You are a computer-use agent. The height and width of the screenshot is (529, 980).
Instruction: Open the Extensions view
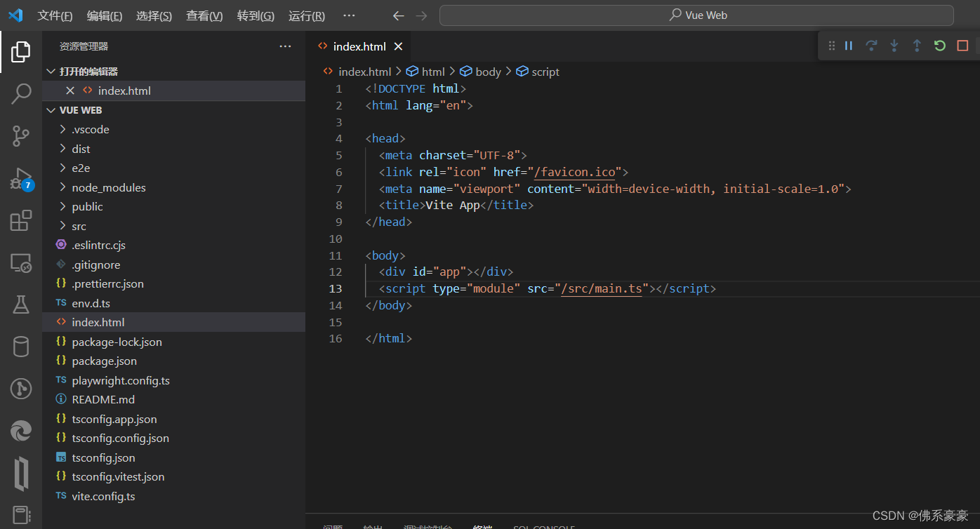[x=21, y=220]
